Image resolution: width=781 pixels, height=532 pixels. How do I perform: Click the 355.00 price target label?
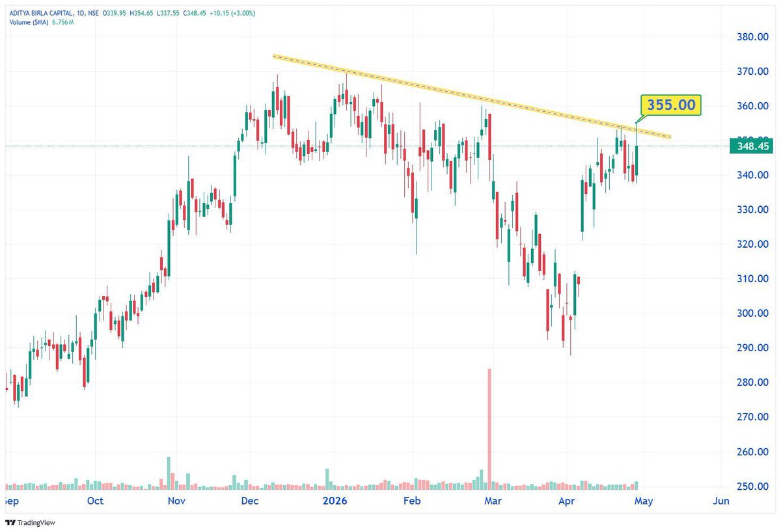tap(670, 105)
